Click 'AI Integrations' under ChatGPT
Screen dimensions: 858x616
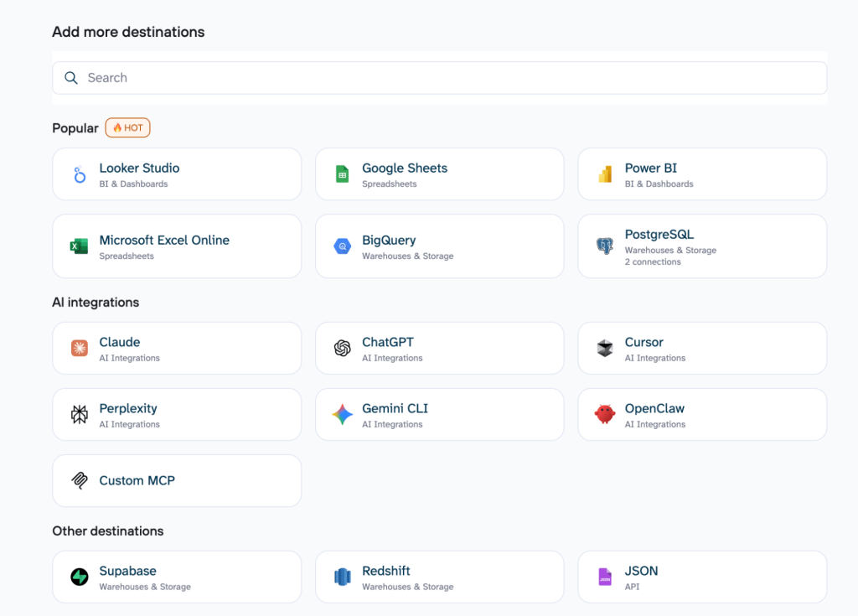pyautogui.click(x=392, y=358)
